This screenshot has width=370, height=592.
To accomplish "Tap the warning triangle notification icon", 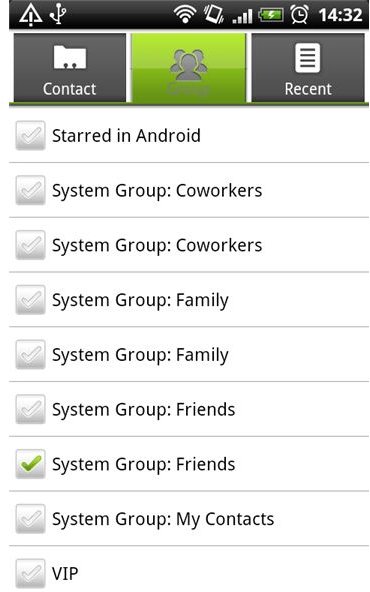I will point(31,15).
